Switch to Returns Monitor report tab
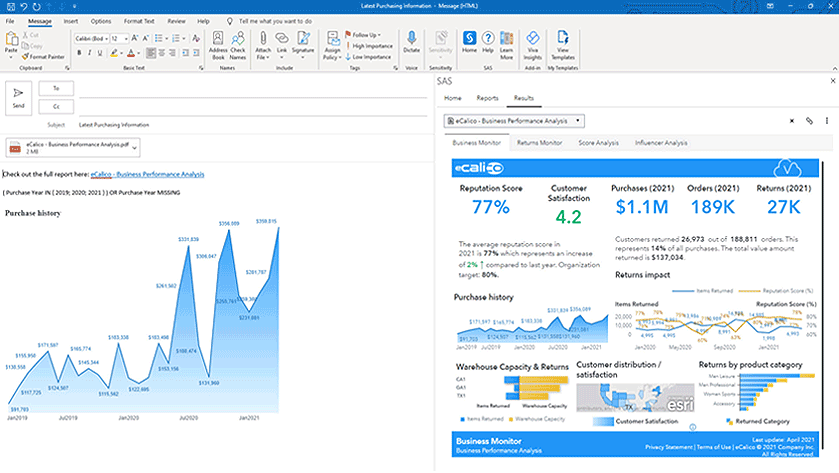839x473 pixels. pyautogui.click(x=539, y=143)
